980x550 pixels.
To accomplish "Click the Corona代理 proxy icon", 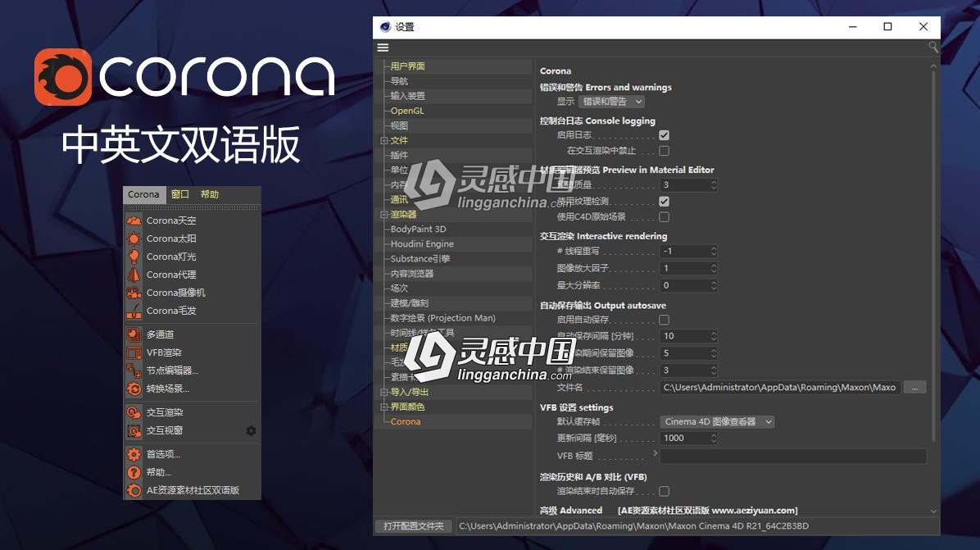I will click(134, 275).
